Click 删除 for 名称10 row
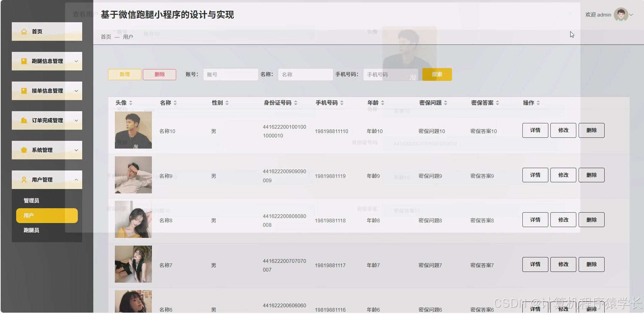 tap(591, 130)
